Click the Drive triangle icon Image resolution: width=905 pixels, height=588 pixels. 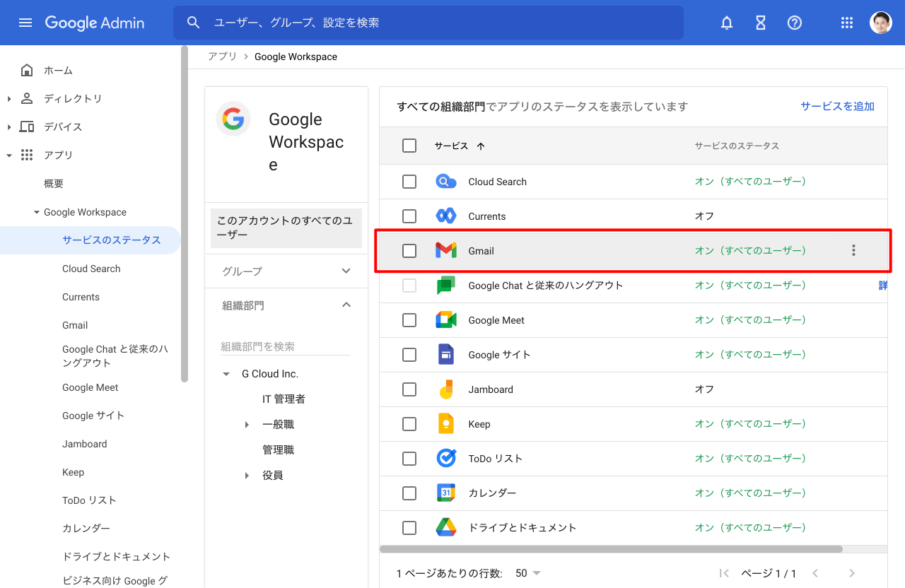point(446,528)
